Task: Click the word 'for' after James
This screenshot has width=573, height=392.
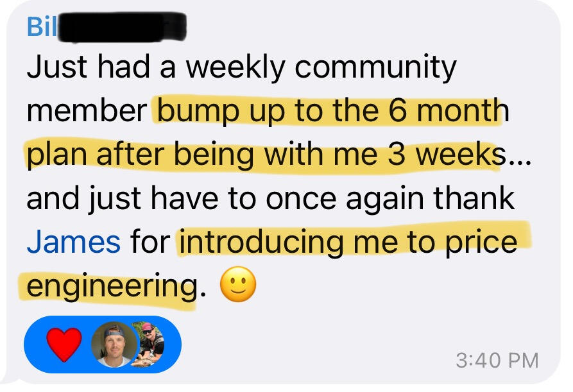Action: pos(151,242)
